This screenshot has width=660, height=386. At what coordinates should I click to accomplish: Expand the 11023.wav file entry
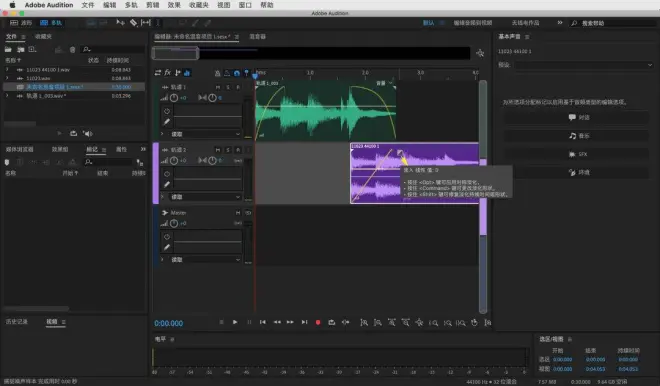click(x=7, y=78)
